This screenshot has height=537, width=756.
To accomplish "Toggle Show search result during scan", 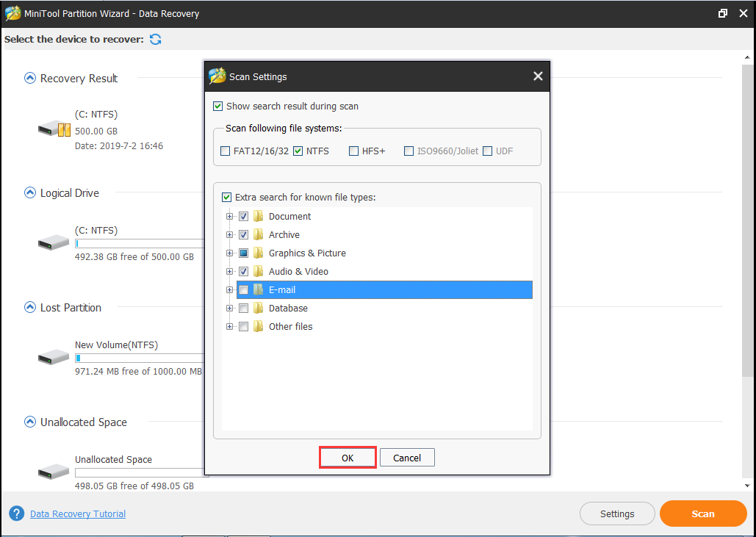I will click(x=218, y=106).
